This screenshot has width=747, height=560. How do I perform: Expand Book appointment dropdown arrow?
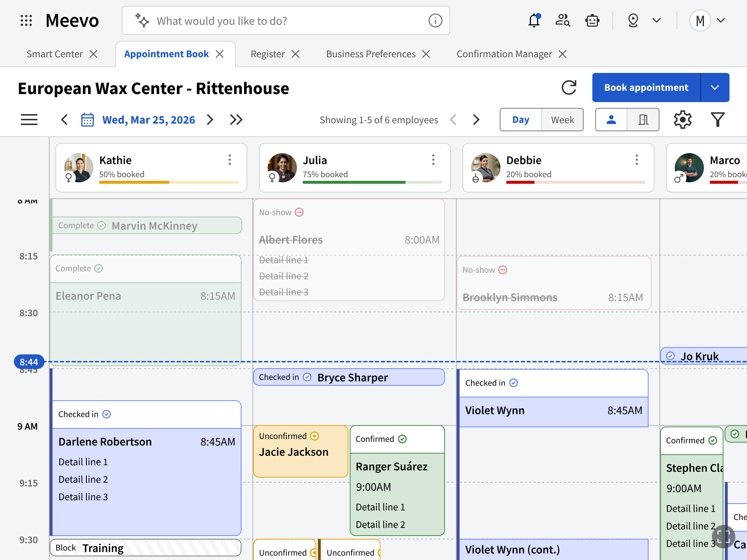[715, 87]
